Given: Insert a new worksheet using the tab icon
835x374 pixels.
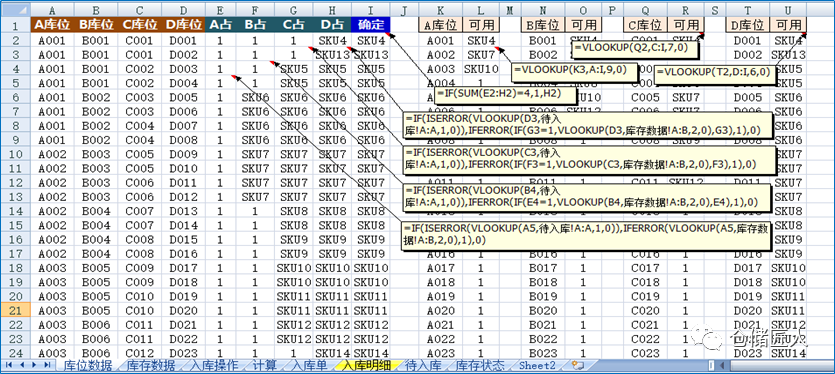Looking at the screenshot, I should pyautogui.click(x=577, y=365).
